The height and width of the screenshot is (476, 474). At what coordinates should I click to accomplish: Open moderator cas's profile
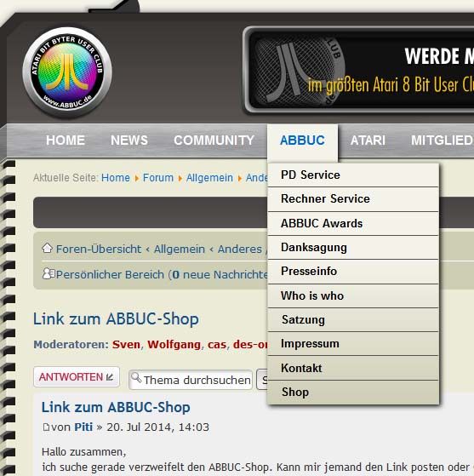coord(217,345)
